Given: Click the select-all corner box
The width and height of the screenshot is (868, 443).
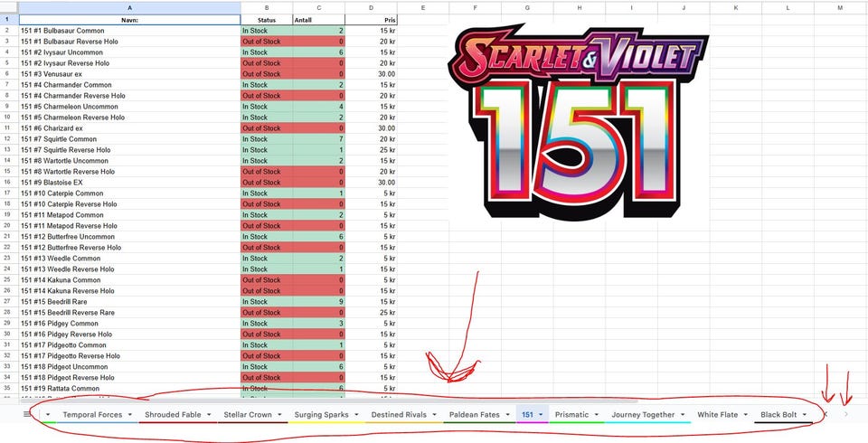Looking at the screenshot, I should coord(9,8).
